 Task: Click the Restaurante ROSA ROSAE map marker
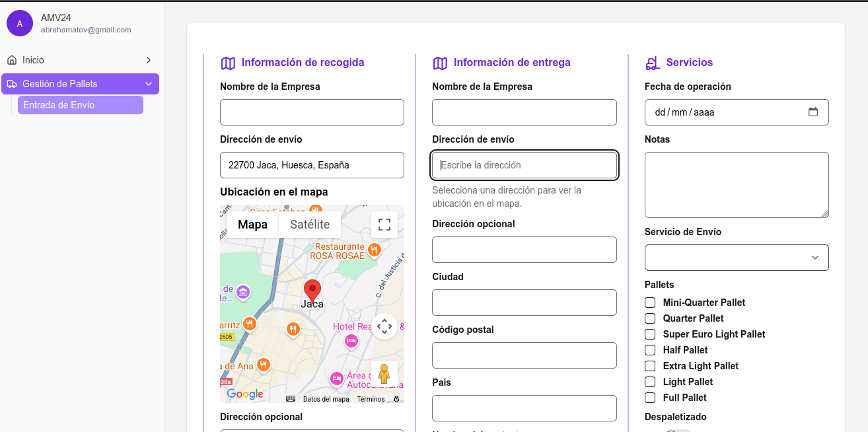375,250
